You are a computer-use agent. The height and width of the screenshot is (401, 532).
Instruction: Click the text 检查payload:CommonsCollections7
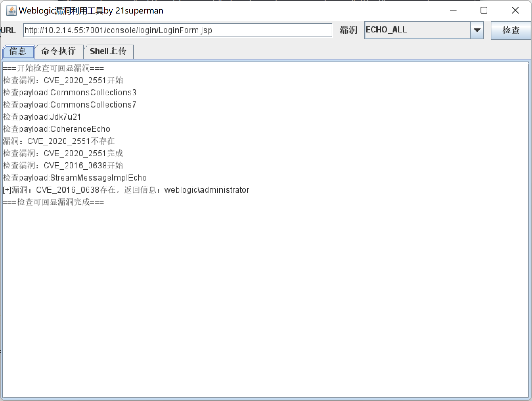coord(70,104)
